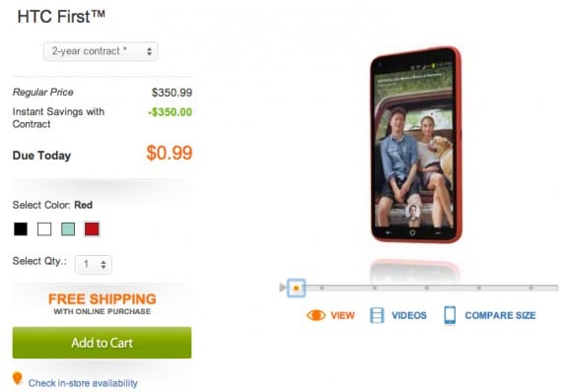Click the red HTC First phone image
567x392 pixels.
coord(416,145)
